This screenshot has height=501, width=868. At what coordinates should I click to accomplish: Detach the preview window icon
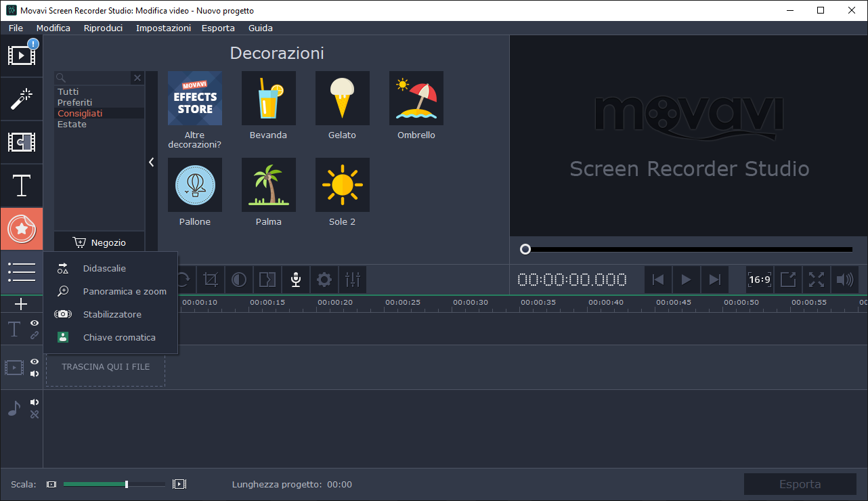point(788,280)
